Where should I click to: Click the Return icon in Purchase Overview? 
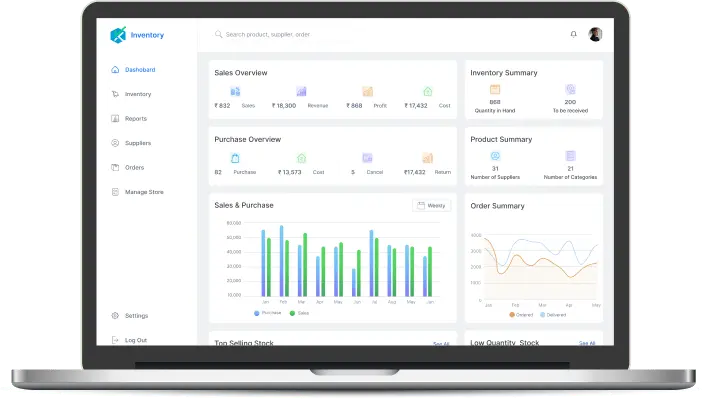click(428, 158)
